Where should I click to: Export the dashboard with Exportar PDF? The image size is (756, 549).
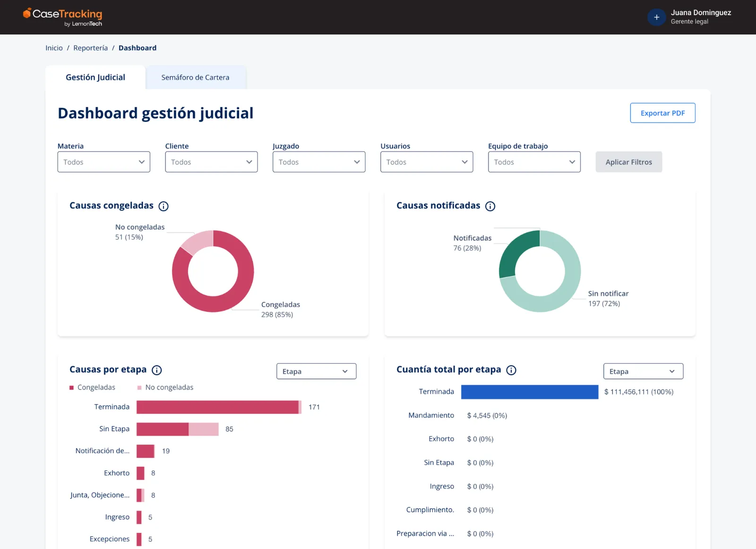point(662,113)
